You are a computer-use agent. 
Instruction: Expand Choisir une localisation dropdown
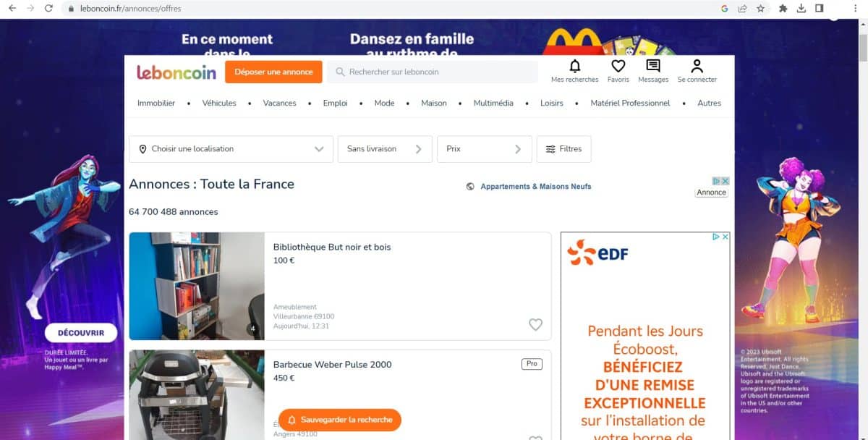click(x=231, y=149)
